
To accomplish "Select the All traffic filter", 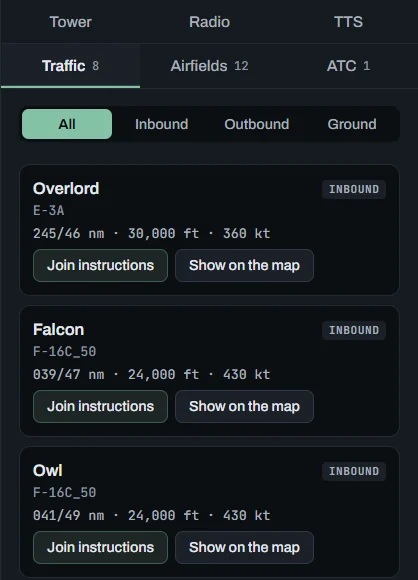I will (67, 124).
